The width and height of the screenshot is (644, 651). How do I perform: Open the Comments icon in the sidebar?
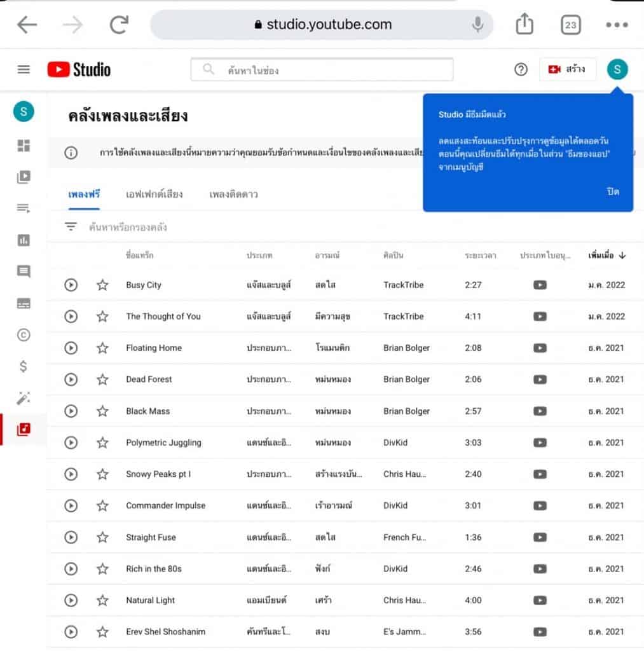[24, 272]
